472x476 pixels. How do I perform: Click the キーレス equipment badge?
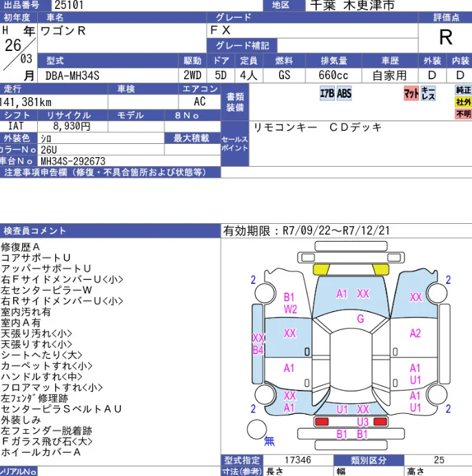click(x=428, y=94)
